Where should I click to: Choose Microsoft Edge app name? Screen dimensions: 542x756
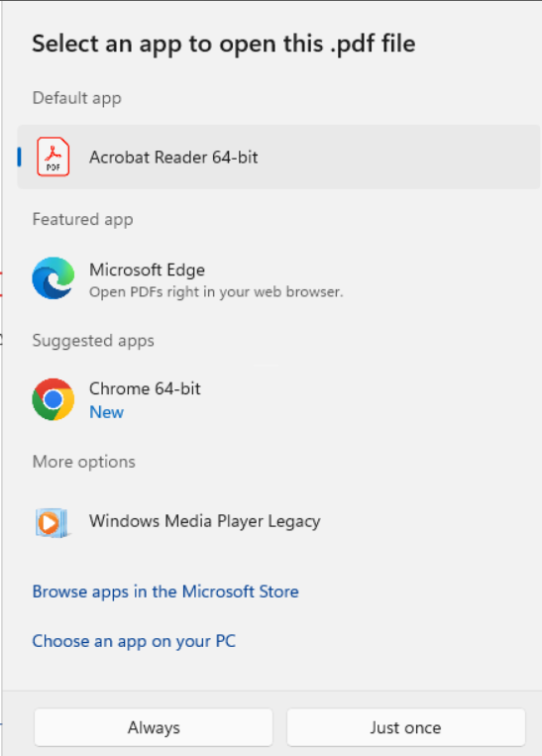tap(147, 270)
